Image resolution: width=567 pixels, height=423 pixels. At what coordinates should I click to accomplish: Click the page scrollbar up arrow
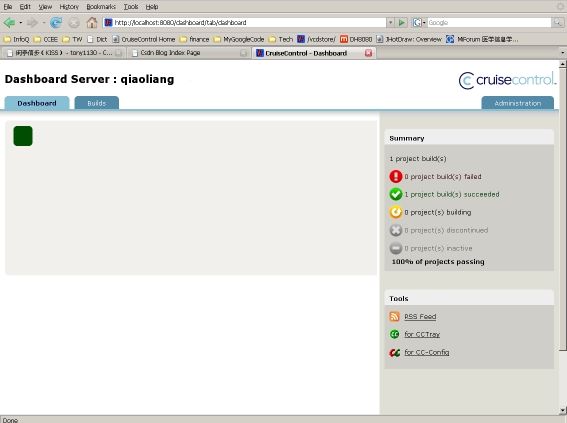(x=563, y=64)
